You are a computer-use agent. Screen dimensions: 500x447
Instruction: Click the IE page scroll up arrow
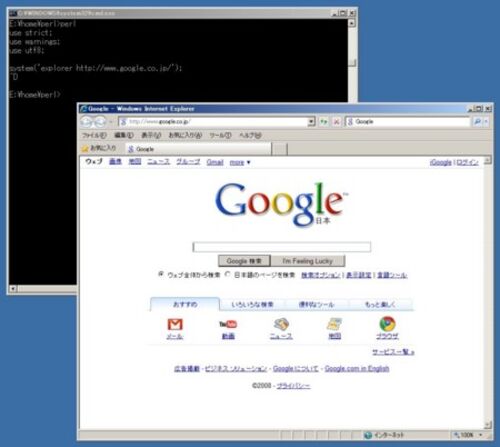click(x=488, y=160)
